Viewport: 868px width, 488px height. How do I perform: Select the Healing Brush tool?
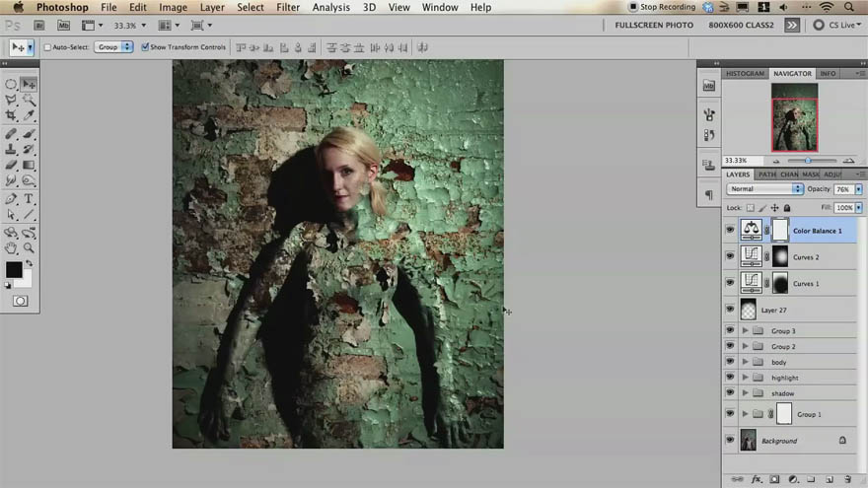tap(11, 133)
